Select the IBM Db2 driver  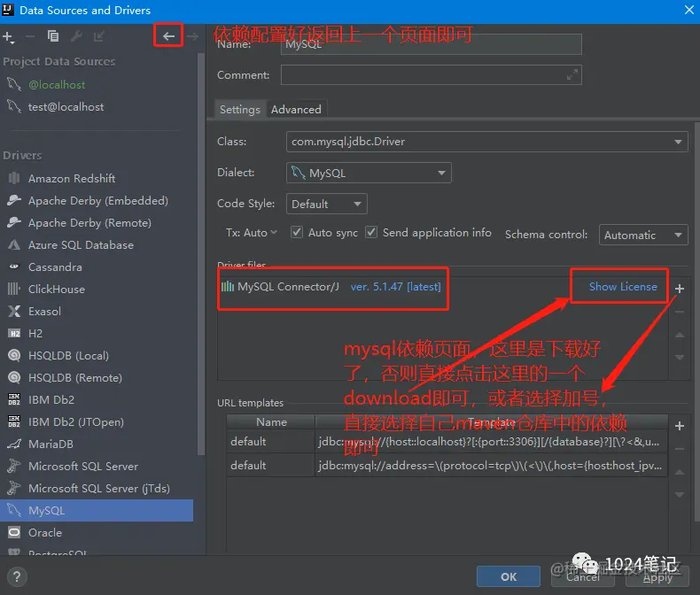pos(97,399)
